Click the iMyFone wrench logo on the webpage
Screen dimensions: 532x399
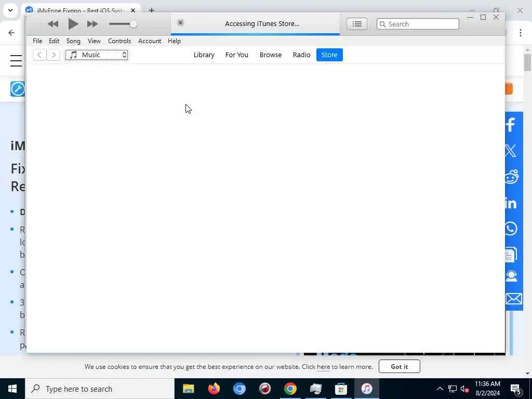click(17, 89)
